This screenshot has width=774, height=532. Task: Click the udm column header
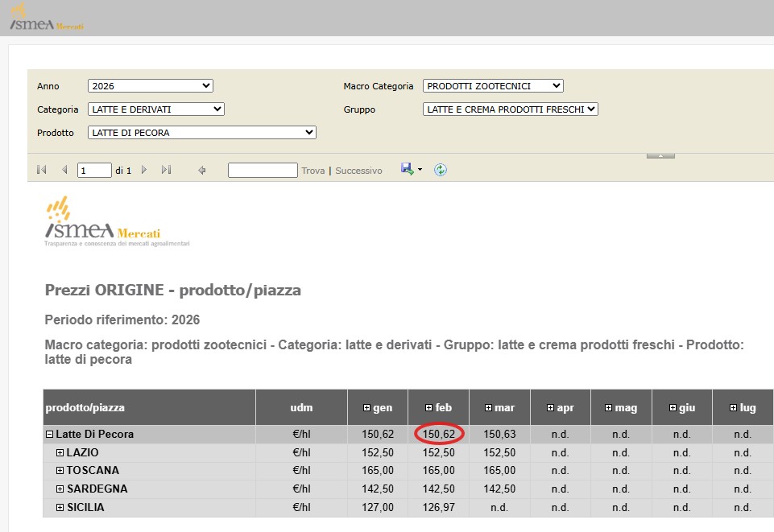point(301,407)
